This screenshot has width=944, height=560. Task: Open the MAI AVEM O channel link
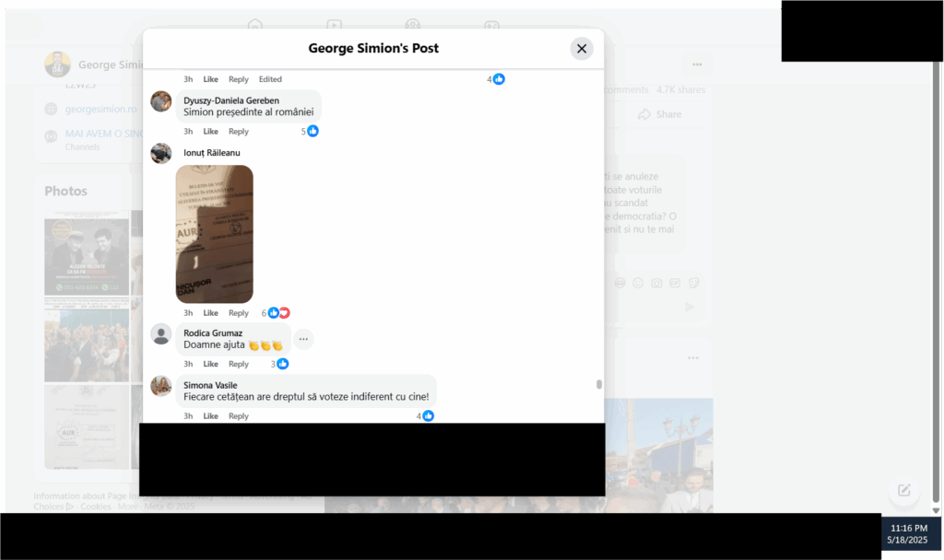point(103,134)
